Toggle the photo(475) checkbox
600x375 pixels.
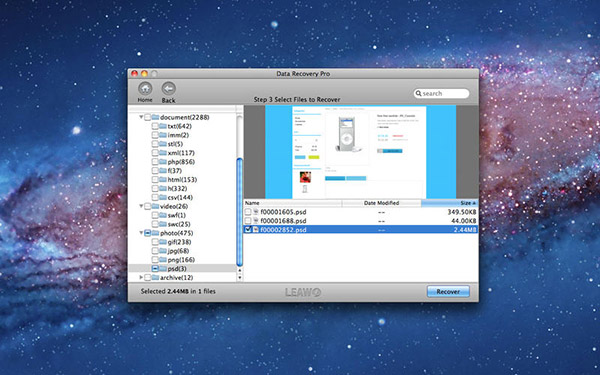click(x=147, y=233)
